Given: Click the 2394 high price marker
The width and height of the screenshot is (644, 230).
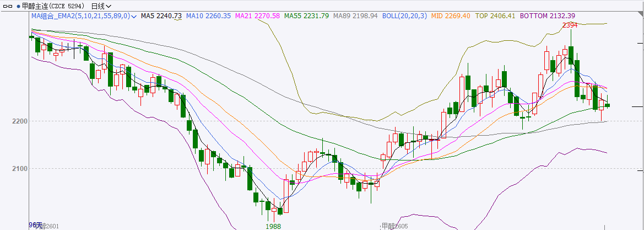Looking at the screenshot, I should pos(570,25).
